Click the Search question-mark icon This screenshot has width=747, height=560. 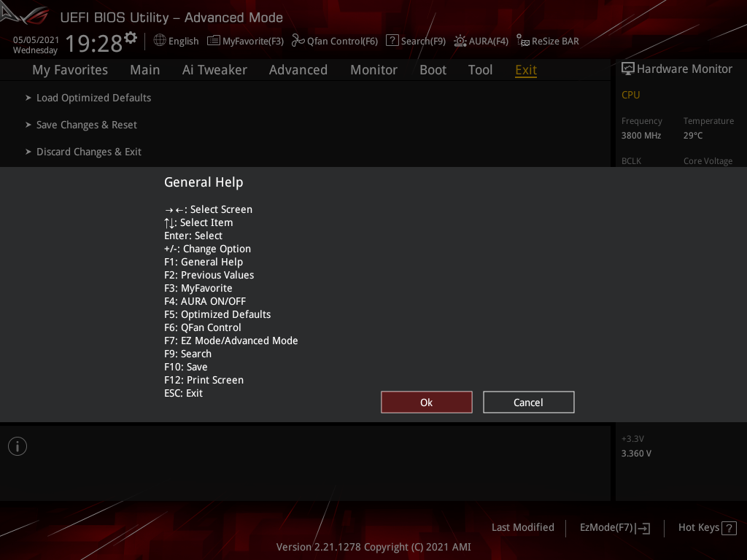(x=392, y=40)
